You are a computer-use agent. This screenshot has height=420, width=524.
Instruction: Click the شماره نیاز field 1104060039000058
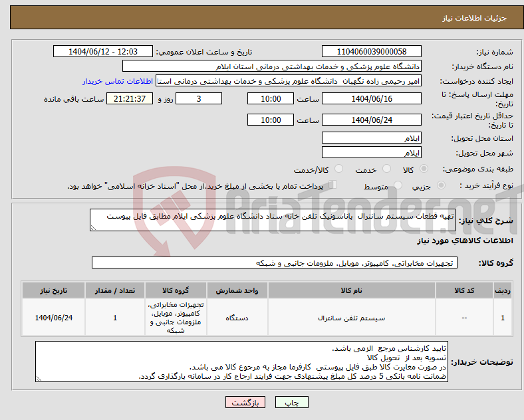tap(371, 52)
